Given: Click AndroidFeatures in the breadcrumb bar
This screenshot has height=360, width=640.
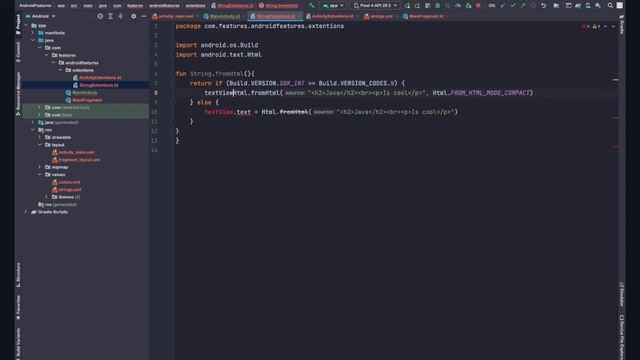Looking at the screenshot, I should click(35, 6).
